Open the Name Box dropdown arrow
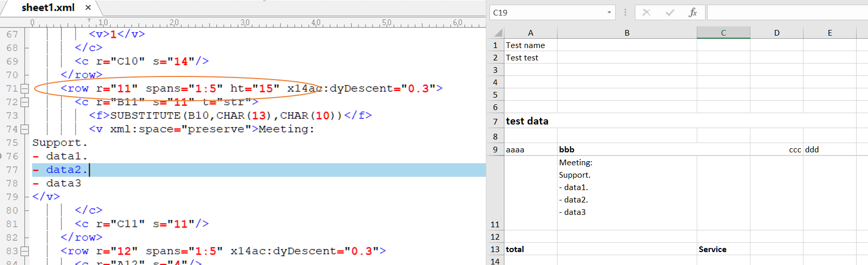Image resolution: width=868 pixels, height=265 pixels. pyautogui.click(x=609, y=12)
